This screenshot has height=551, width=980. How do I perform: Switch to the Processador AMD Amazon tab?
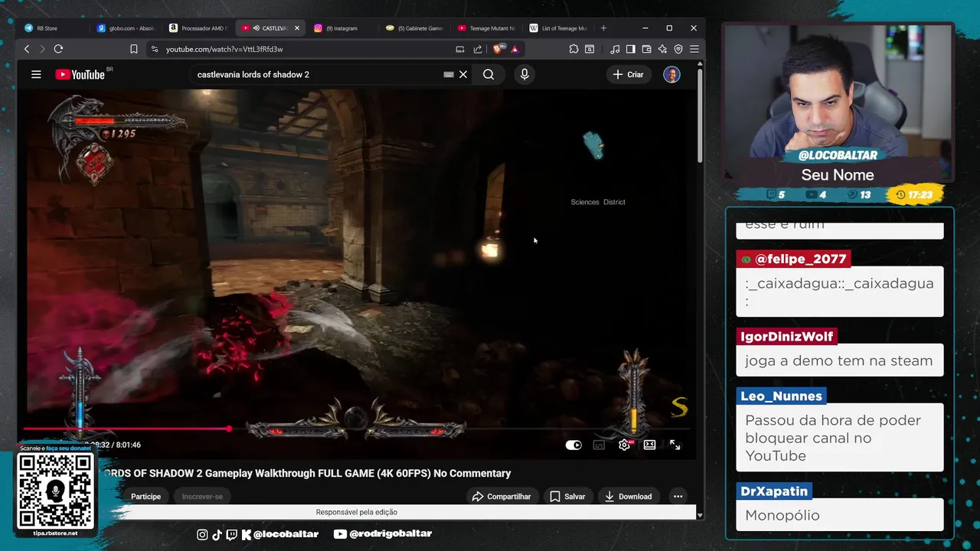tap(199, 28)
